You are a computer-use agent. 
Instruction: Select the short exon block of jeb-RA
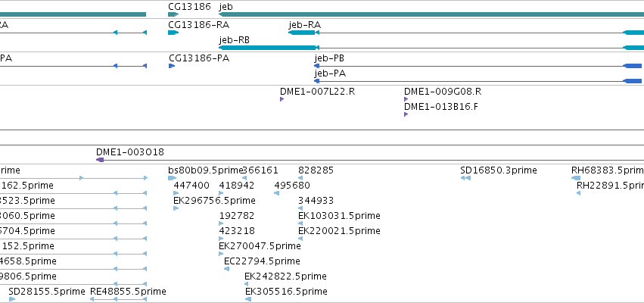coord(302,33)
